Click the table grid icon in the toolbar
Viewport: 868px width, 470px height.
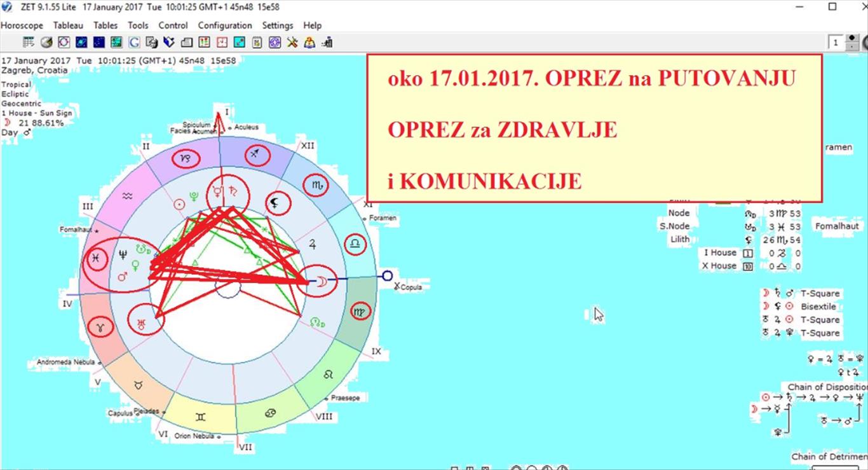29,43
